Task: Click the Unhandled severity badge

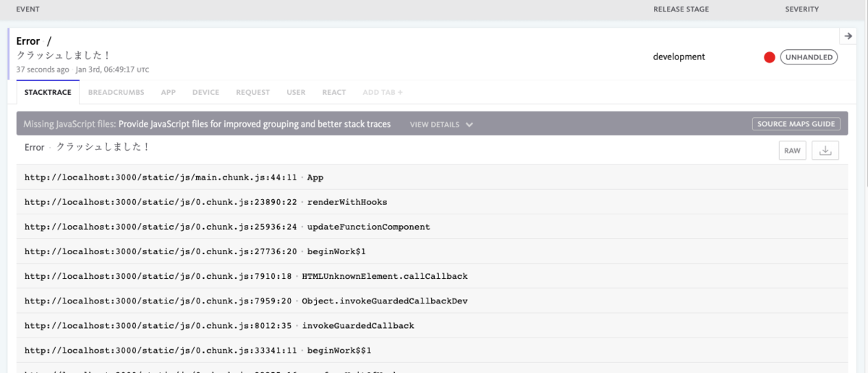Action: point(809,57)
